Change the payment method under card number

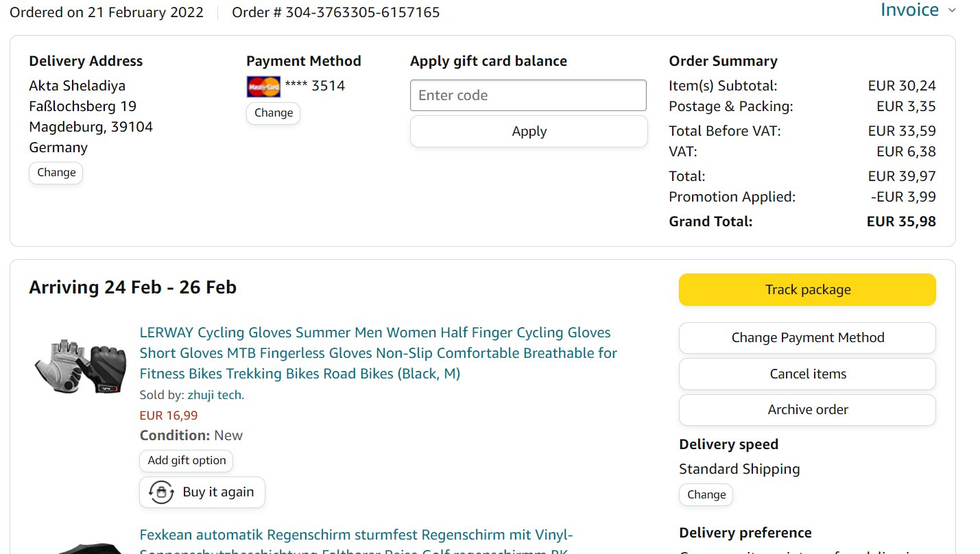tap(273, 113)
